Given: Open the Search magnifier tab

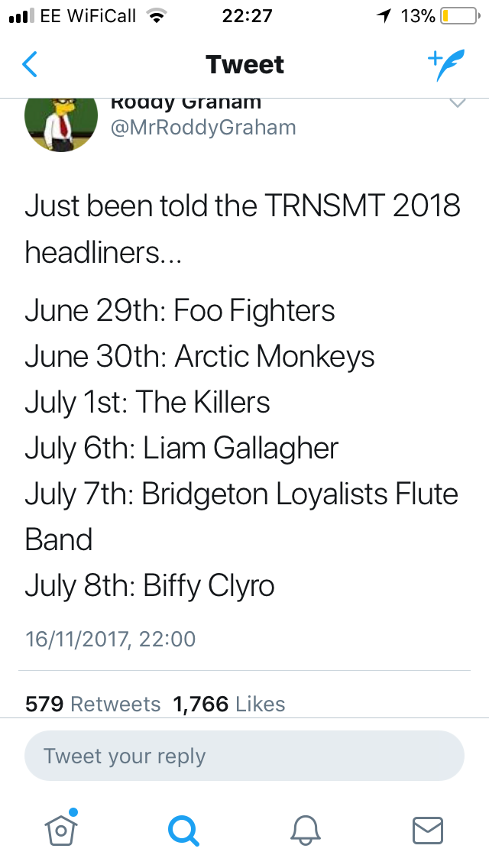Looking at the screenshot, I should pyautogui.click(x=183, y=831).
